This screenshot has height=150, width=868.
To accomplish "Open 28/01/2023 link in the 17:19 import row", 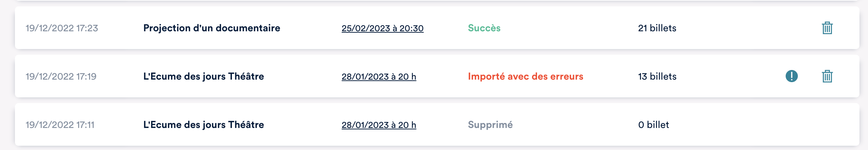I will click(x=379, y=77).
